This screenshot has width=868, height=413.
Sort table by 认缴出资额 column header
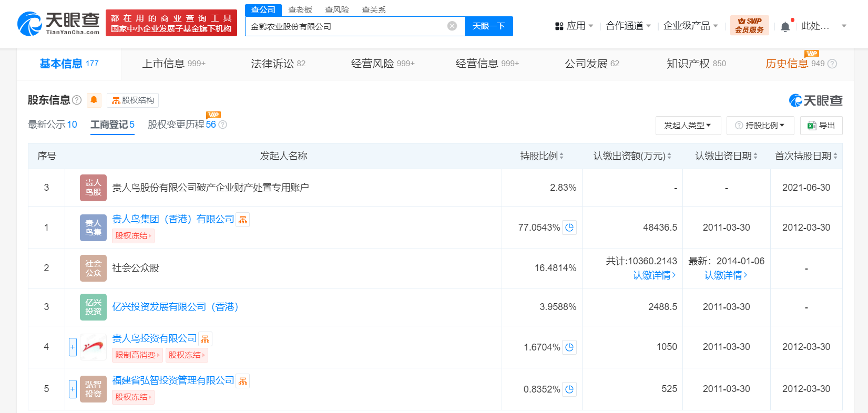(x=632, y=156)
